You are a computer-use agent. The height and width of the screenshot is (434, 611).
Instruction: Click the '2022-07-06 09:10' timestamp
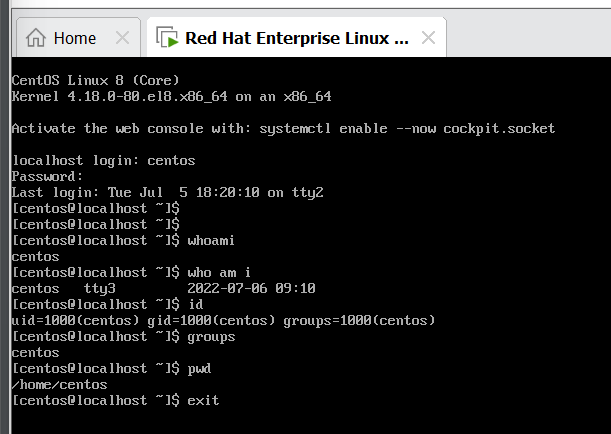(x=251, y=288)
